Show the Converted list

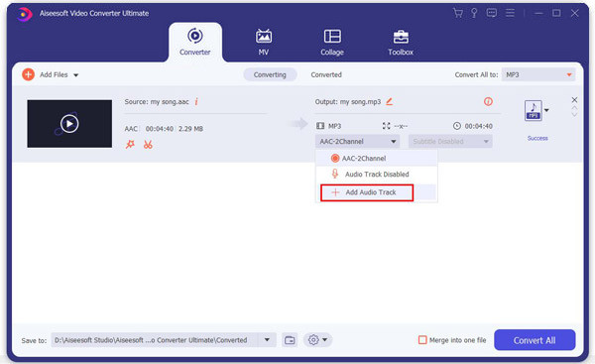[326, 74]
